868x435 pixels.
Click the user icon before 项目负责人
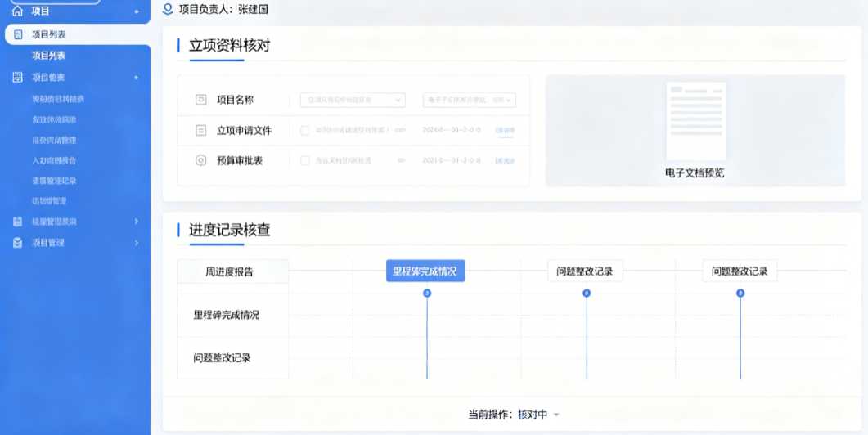168,9
